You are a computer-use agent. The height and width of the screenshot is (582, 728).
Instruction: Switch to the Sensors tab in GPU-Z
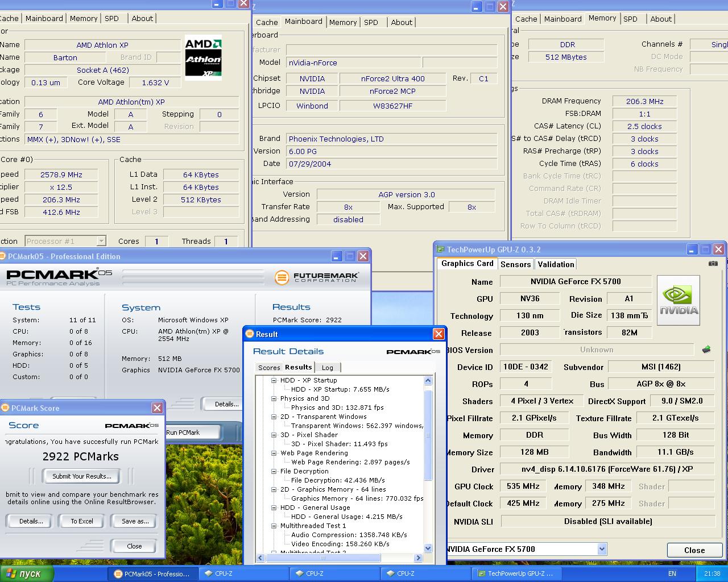pyautogui.click(x=515, y=264)
